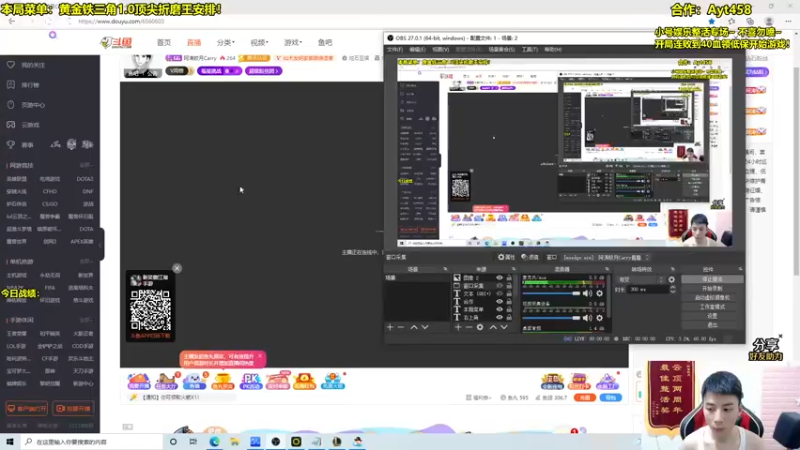800x450 pixels.
Task: Pop out the Scenes dock panel icon
Action: point(445,269)
